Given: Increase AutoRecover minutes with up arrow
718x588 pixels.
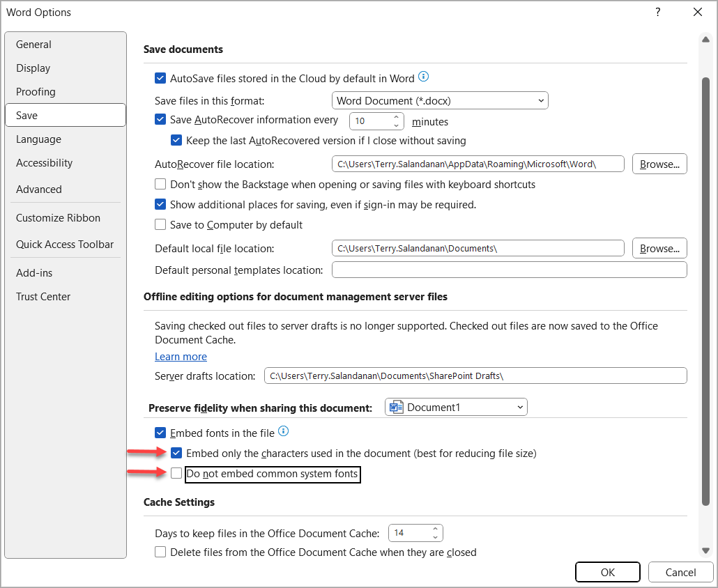Looking at the screenshot, I should [x=397, y=117].
